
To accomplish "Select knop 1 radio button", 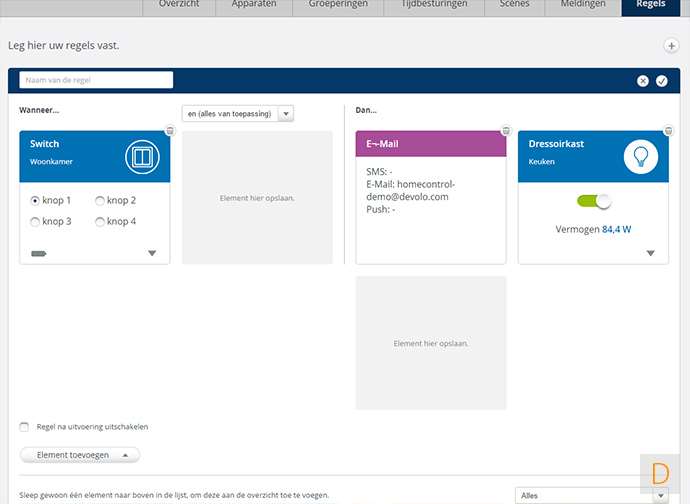I will 35,201.
